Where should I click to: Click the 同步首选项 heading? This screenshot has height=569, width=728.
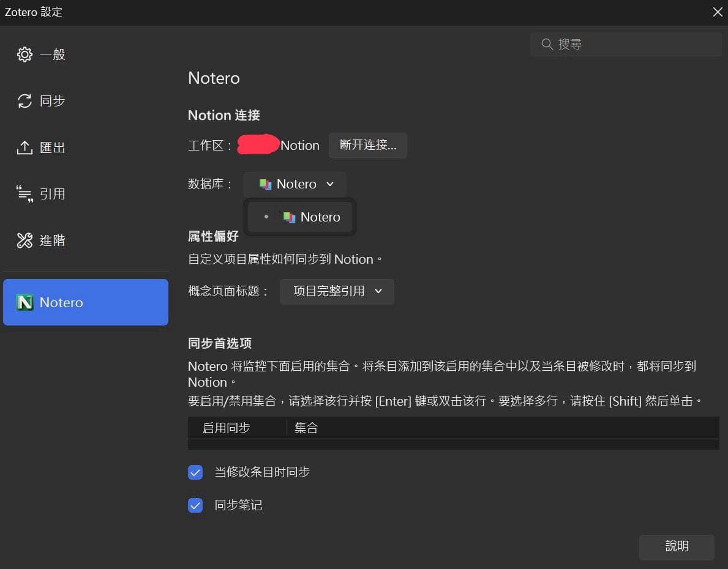220,343
